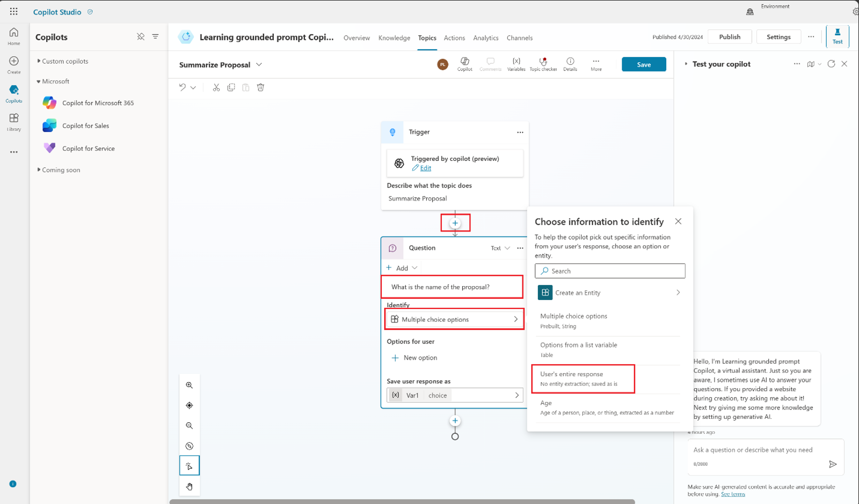The width and height of the screenshot is (859, 504).
Task: Switch to the Knowledge tab
Action: point(394,38)
